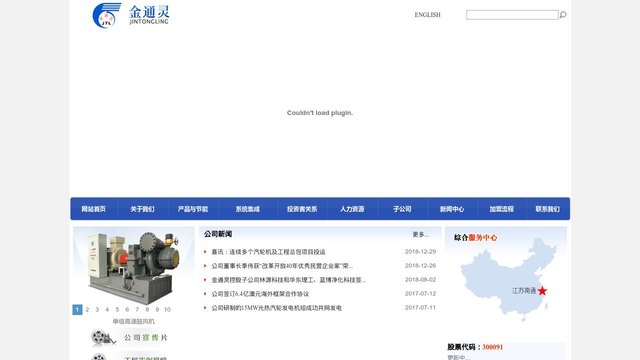Open the 新闻中心 menu item

[452, 209]
